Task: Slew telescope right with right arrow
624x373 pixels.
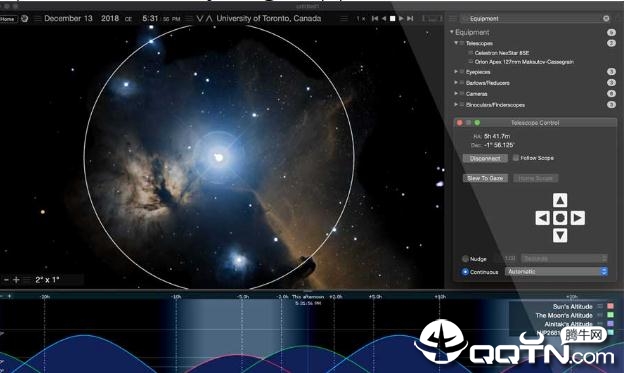Action: click(x=577, y=218)
